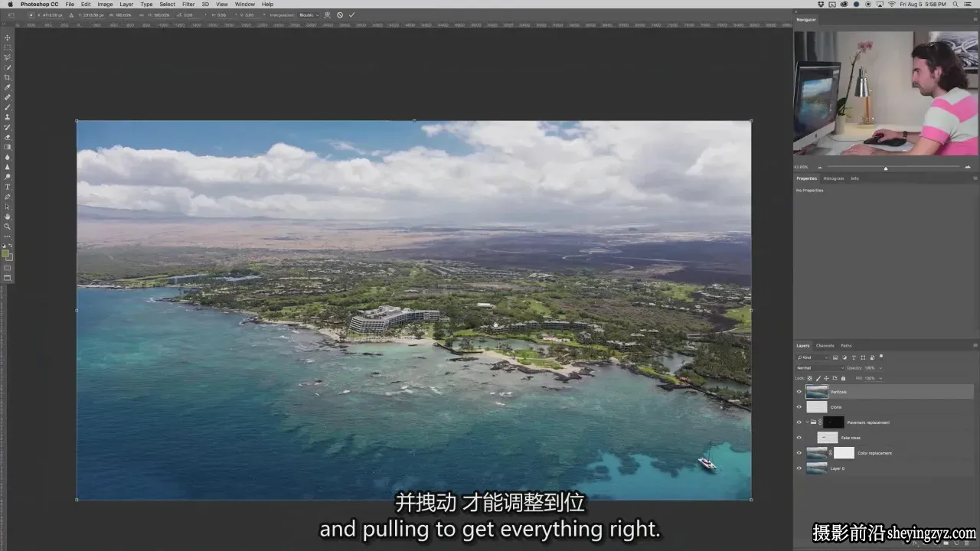Select the Quick Selection tool

(x=8, y=67)
